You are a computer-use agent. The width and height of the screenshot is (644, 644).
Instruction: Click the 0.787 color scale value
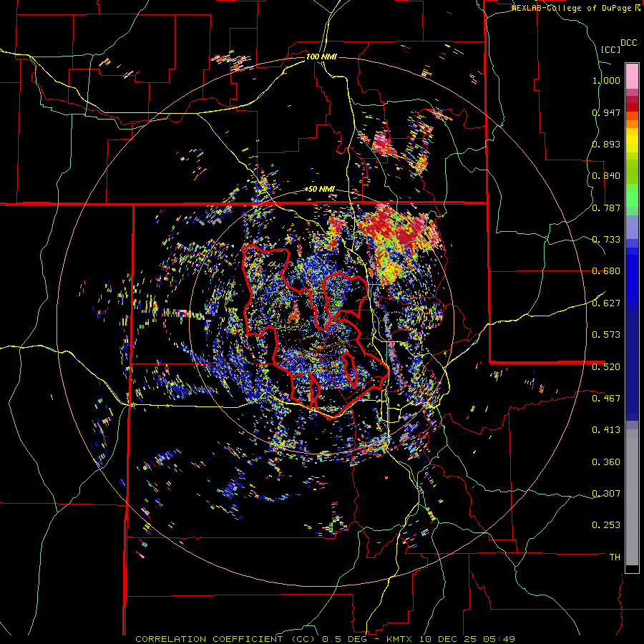tap(606, 208)
